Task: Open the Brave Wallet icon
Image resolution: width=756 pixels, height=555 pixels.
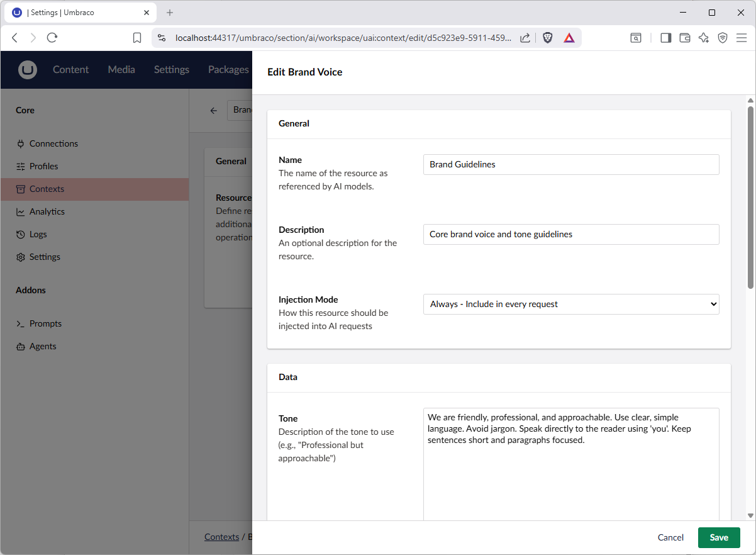Action: coord(685,38)
